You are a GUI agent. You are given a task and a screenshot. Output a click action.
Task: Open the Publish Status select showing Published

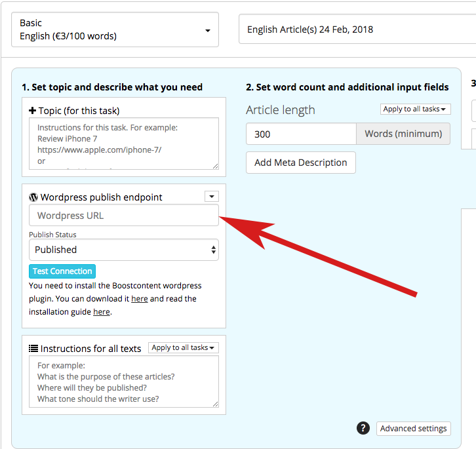click(x=124, y=250)
